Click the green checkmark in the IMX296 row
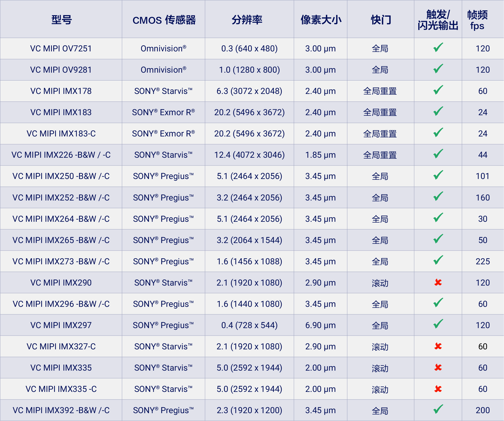 pos(438,303)
